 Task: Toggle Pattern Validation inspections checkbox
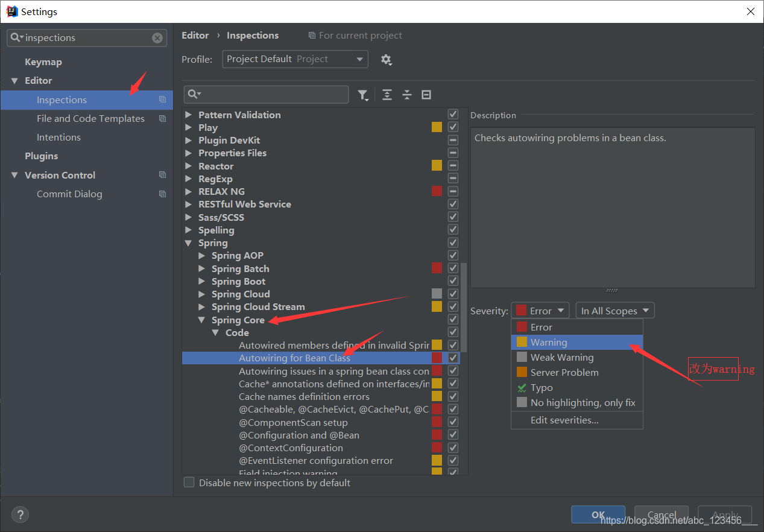[453, 114]
